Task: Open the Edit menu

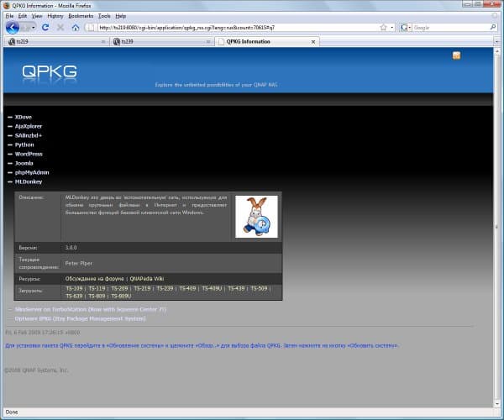Action: [23, 16]
